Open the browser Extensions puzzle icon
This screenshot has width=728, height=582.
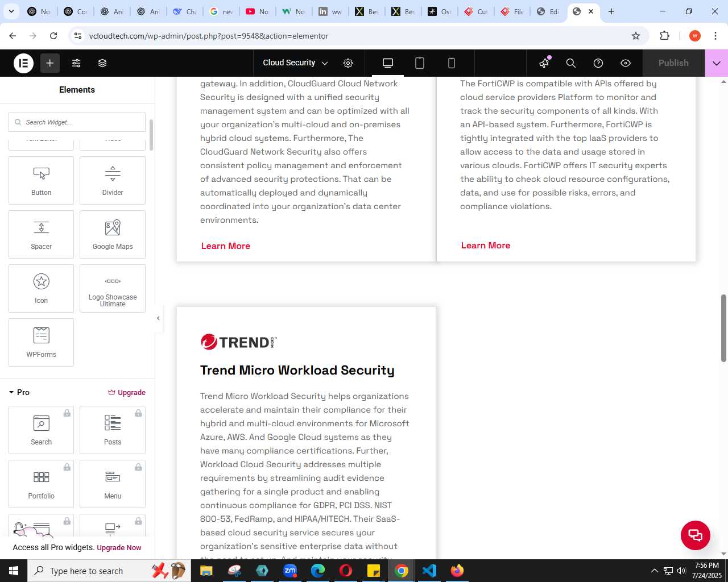(664, 36)
